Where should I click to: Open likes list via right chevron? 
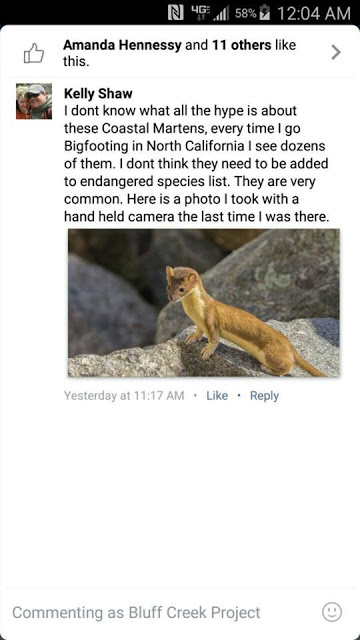336,52
